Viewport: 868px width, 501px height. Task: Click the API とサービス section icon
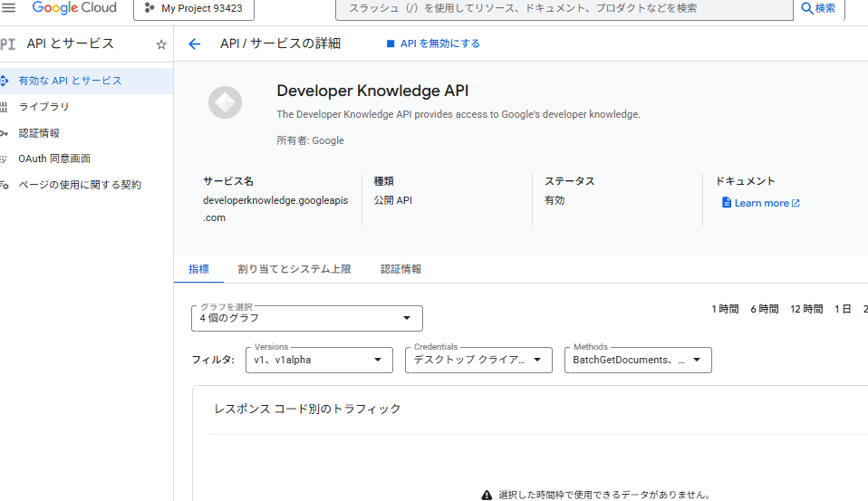pyautogui.click(x=7, y=43)
